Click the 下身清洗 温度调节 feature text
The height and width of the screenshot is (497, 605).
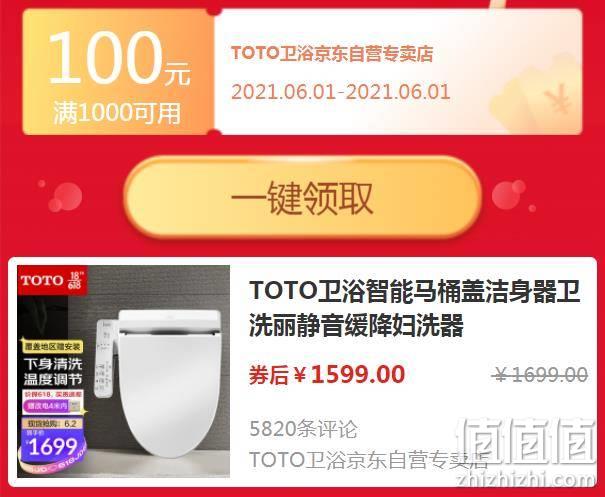pyautogui.click(x=53, y=371)
